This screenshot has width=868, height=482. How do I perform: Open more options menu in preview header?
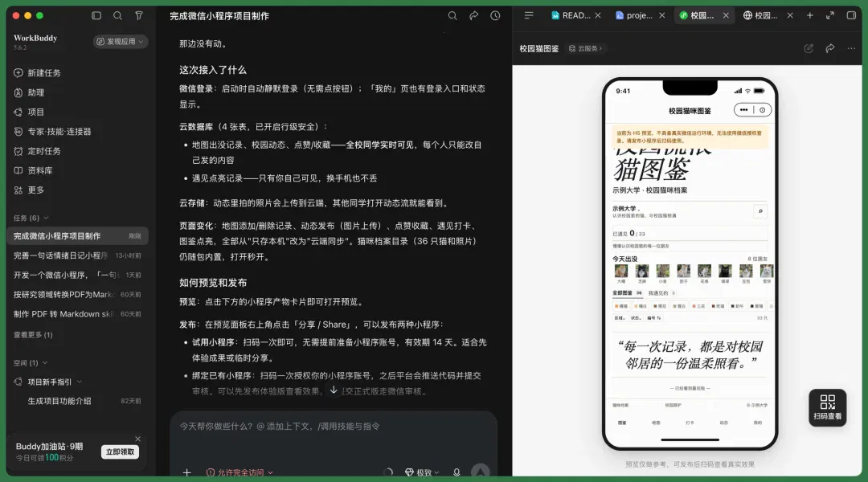pos(851,48)
